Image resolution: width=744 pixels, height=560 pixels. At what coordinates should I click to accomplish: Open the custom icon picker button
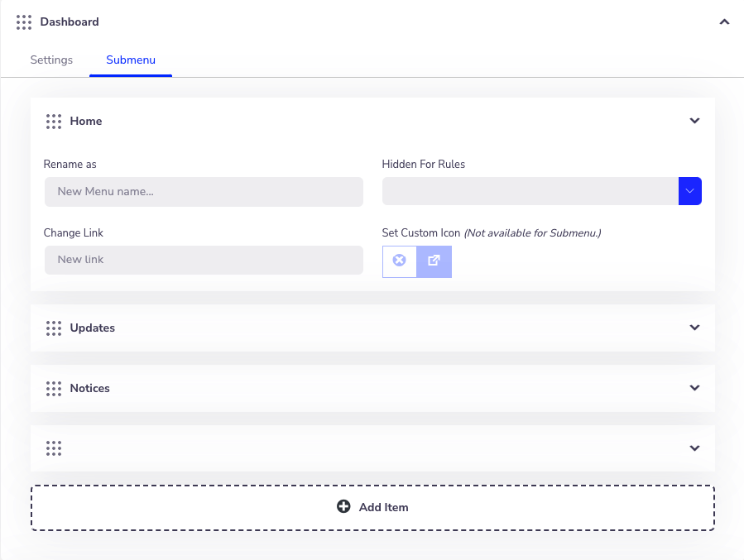(434, 261)
